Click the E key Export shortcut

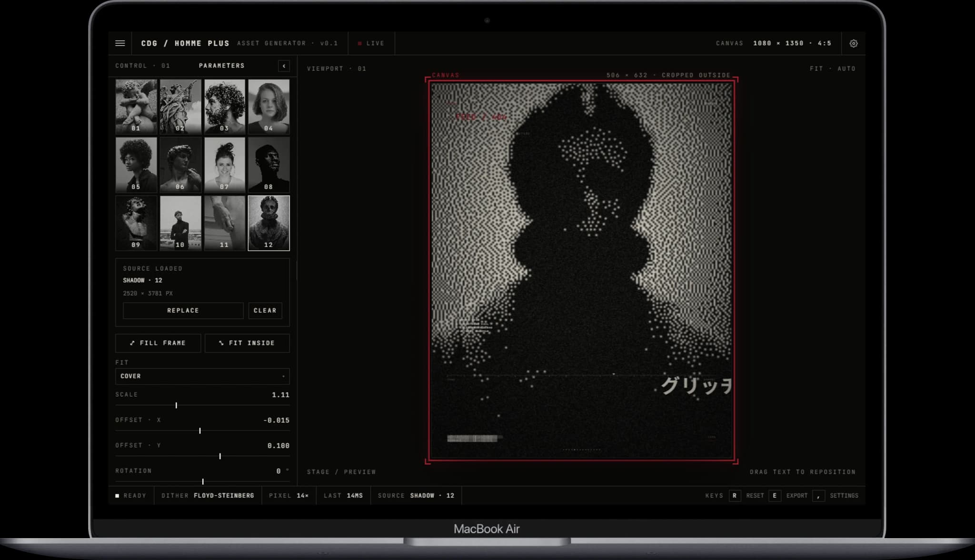(x=775, y=496)
